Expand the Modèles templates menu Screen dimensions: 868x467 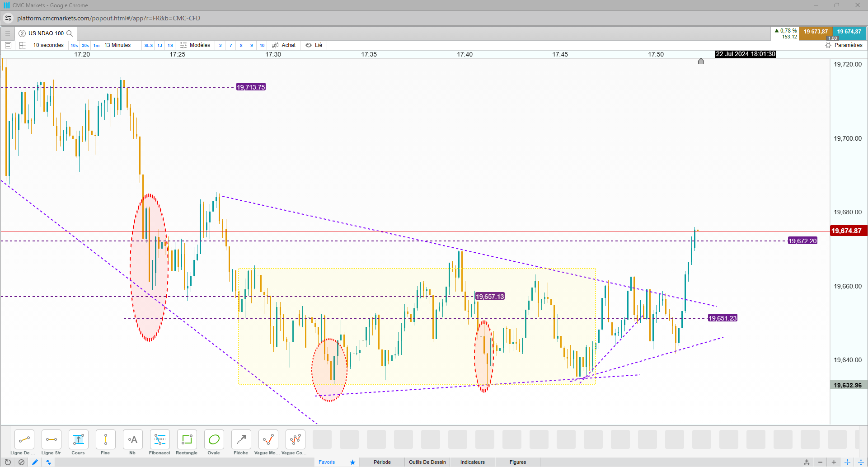[x=195, y=45]
